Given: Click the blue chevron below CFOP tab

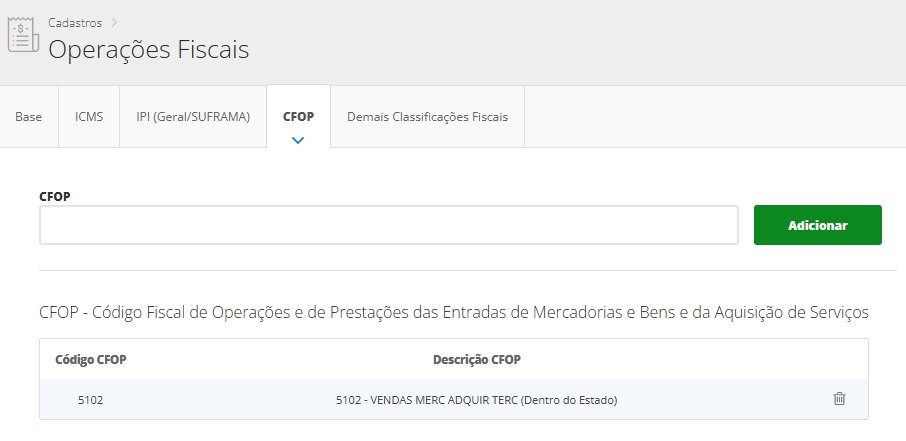Looking at the screenshot, I should (297, 140).
